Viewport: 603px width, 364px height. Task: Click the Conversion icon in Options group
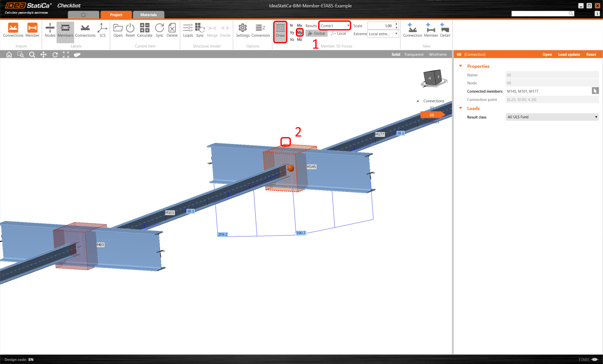pyautogui.click(x=260, y=30)
